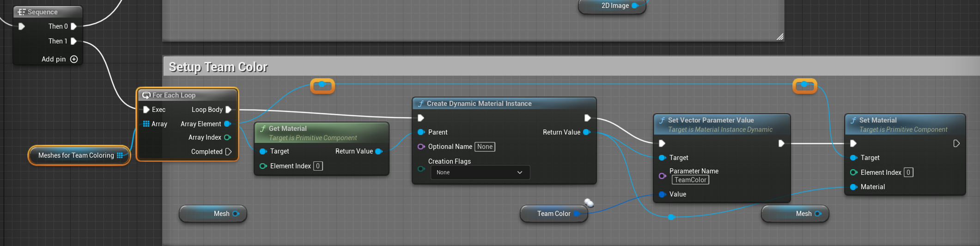Grab the upper comment box resize handle
Viewport: 980px width, 246px height.
tap(780, 37)
